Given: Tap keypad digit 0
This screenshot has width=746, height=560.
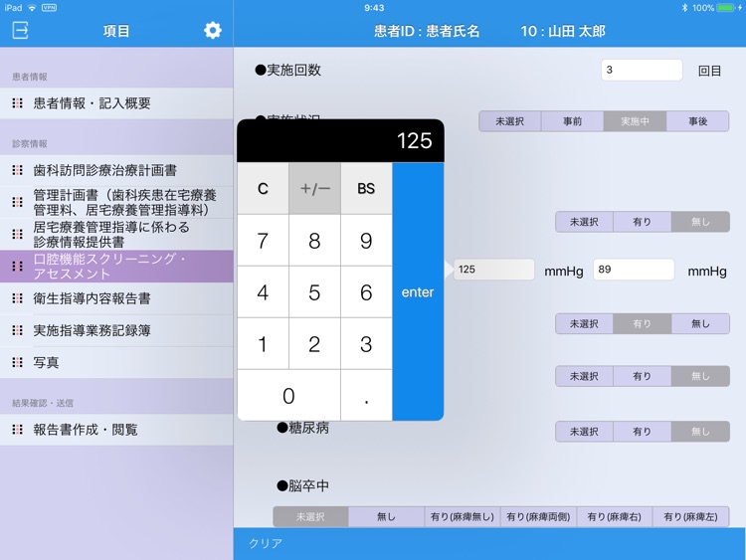Looking at the screenshot, I should tap(288, 395).
